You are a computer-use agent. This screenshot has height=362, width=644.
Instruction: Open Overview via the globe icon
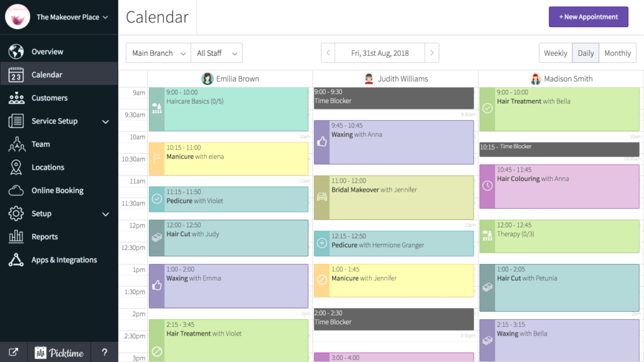pos(16,52)
